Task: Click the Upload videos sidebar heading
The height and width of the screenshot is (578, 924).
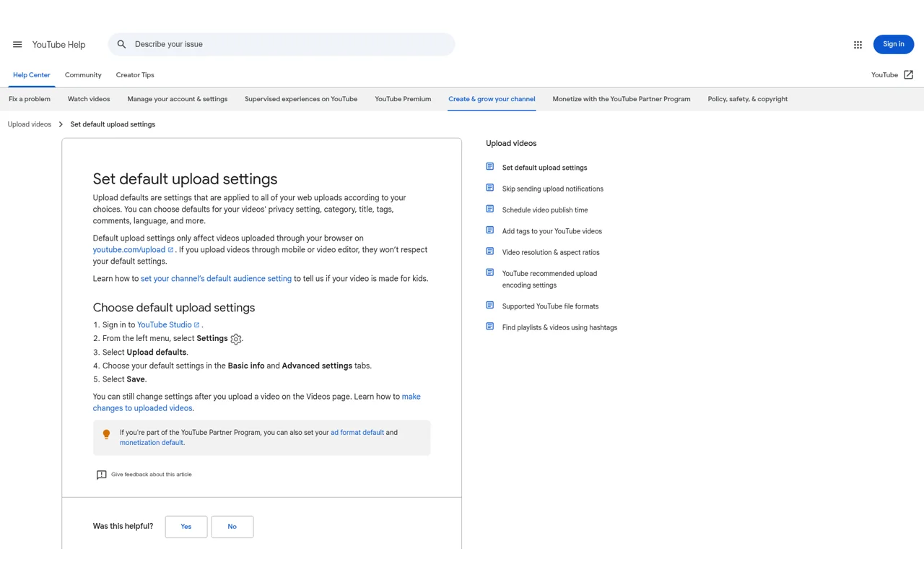Action: (x=511, y=144)
